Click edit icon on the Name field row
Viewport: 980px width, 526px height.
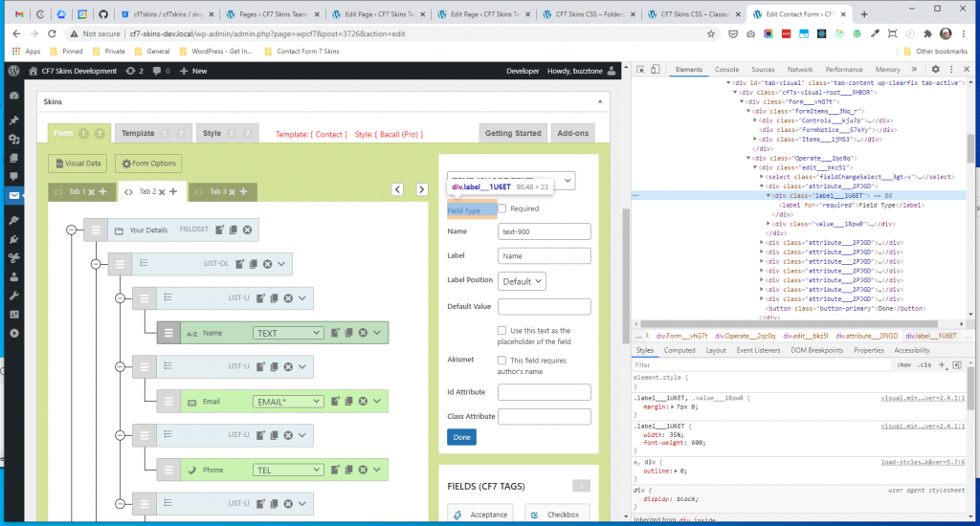335,333
